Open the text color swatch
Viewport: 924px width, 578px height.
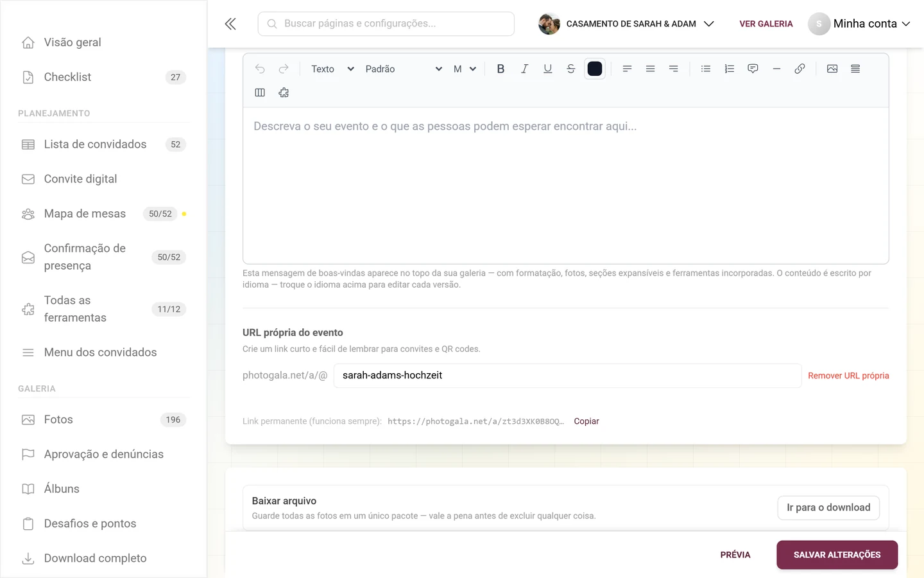tap(595, 69)
